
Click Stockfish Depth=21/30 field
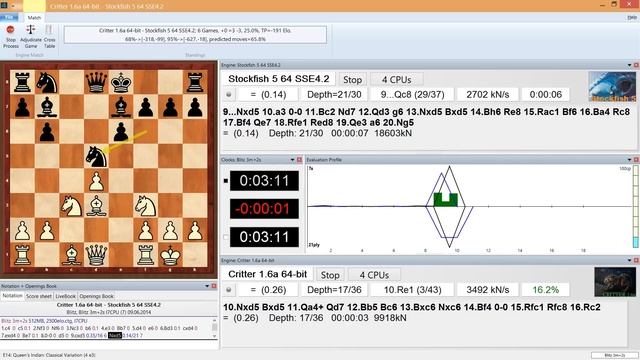click(334, 94)
